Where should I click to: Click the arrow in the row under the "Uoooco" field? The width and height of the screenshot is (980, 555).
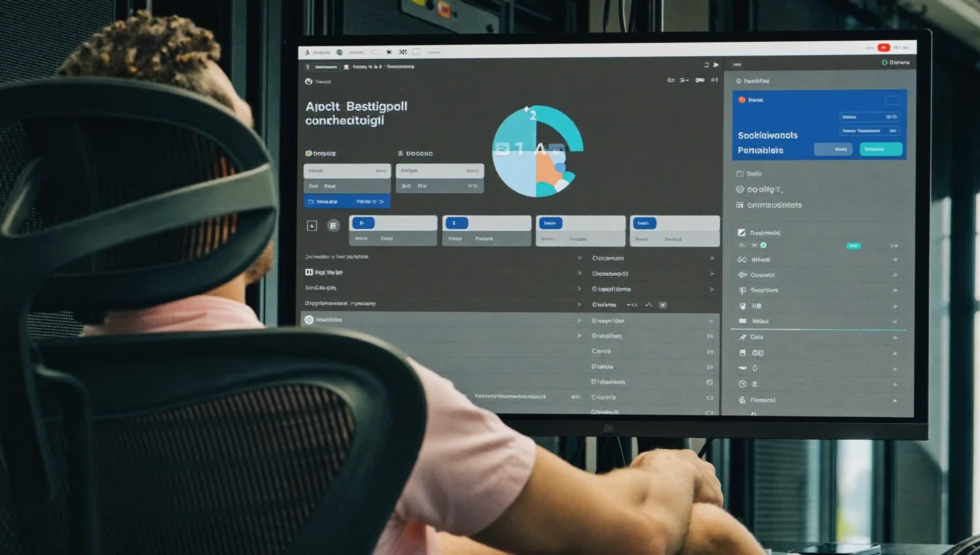click(x=473, y=186)
